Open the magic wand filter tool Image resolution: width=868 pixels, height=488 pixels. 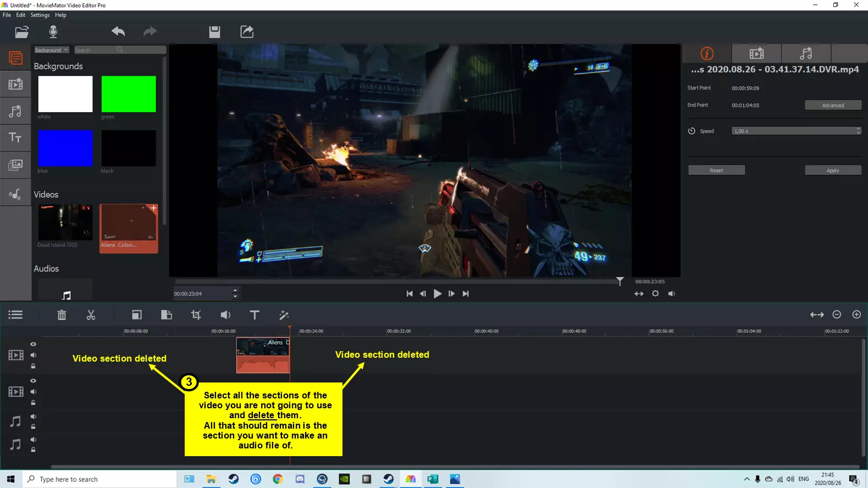point(284,315)
